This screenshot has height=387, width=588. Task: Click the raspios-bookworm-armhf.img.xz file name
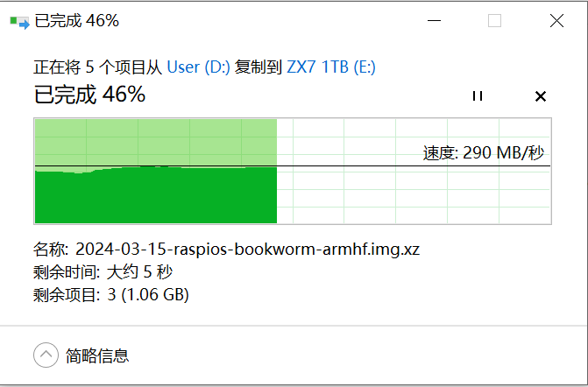(247, 250)
